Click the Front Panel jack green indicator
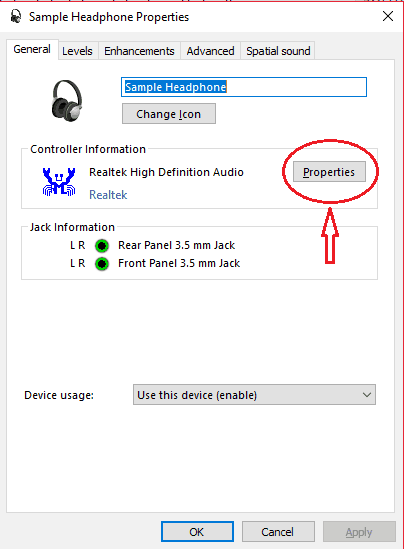Viewport: 404px width, 549px height. coord(102,264)
